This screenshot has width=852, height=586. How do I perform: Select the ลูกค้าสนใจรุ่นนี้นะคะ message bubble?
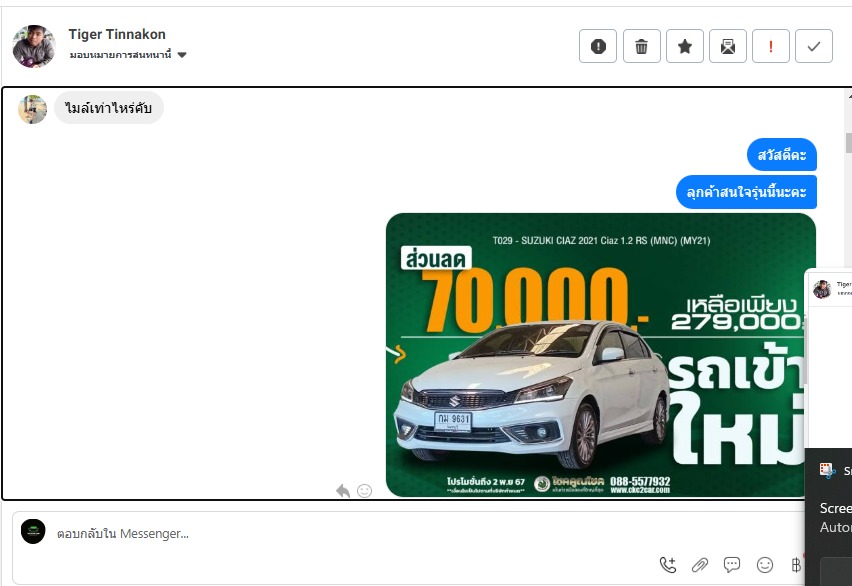[x=746, y=192]
